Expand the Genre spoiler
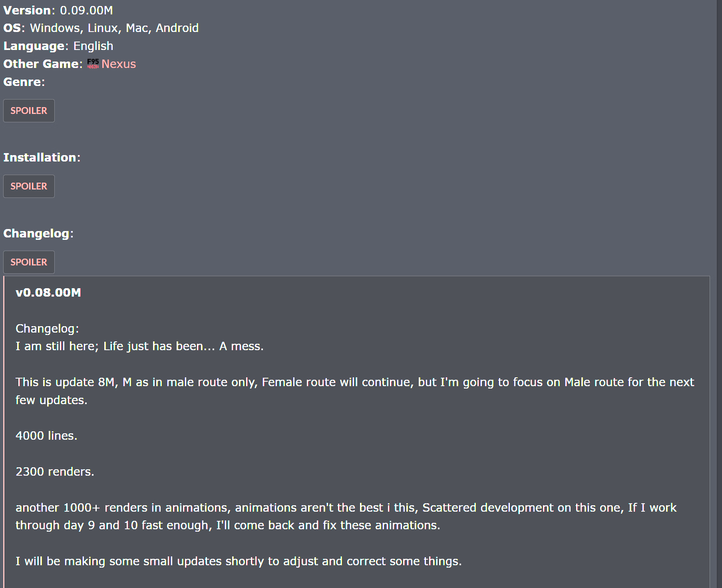Screen dimensions: 722x588 click(29, 111)
